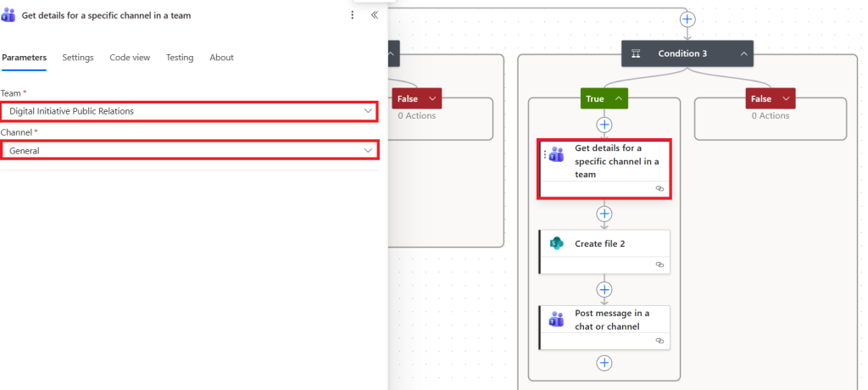Collapse the True branch of Condition 3
The height and width of the screenshot is (390, 868).
(619, 99)
